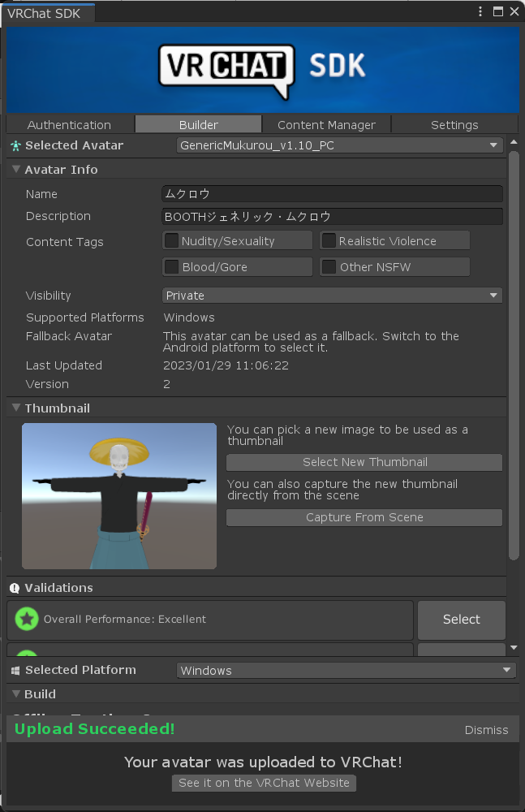The image size is (525, 812).
Task: Click the Last Updated date value
Action: click(x=226, y=365)
